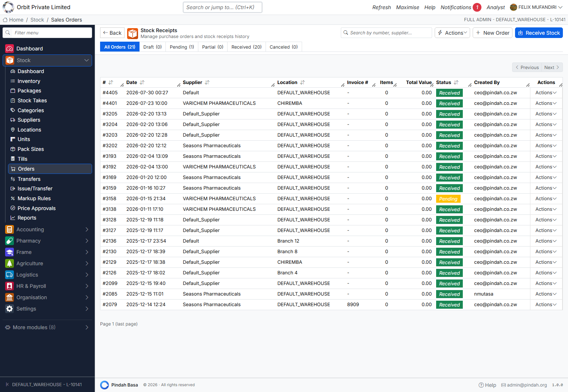Open Inventory in the Stock menu
Viewport: 568px width, 392px height.
tap(29, 81)
